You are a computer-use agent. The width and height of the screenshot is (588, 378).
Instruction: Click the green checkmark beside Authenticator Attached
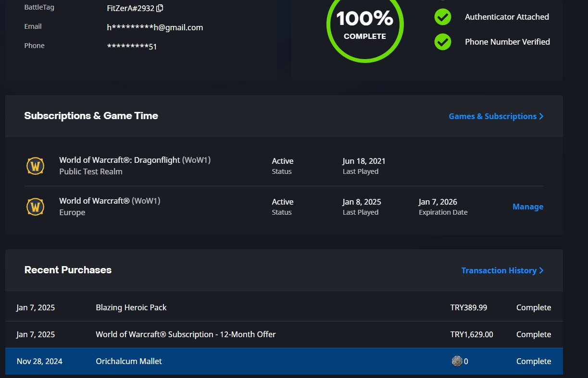click(x=442, y=17)
